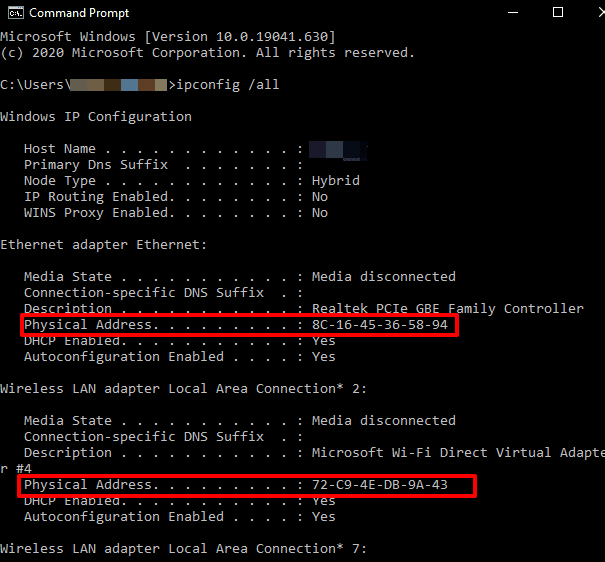This screenshot has width=605, height=562.
Task: Click the Windows IP Configuration heading
Action: coord(96,117)
